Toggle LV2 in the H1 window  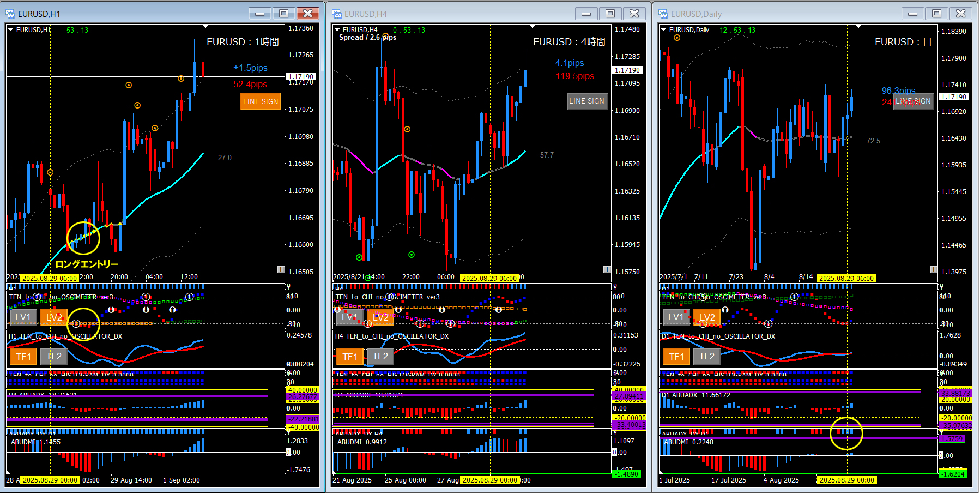pyautogui.click(x=54, y=317)
